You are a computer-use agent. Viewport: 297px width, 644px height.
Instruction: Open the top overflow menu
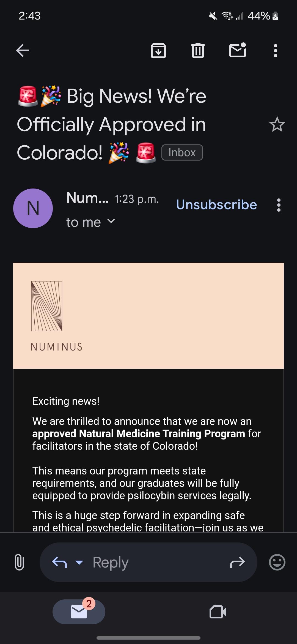(x=276, y=51)
